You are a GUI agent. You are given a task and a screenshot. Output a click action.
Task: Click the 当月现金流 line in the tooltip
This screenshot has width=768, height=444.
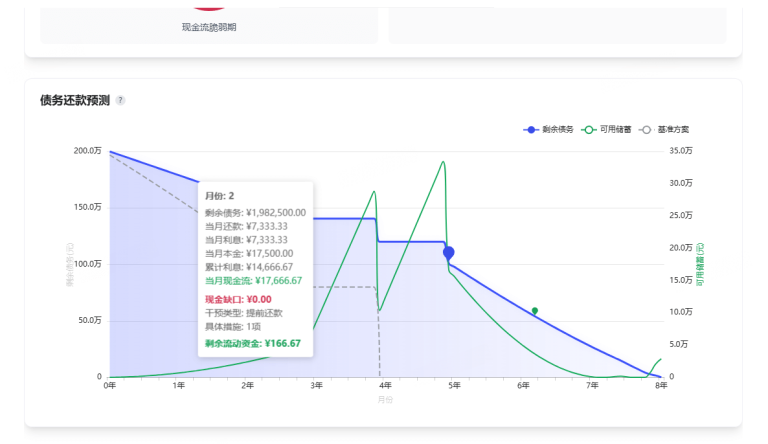tap(253, 281)
